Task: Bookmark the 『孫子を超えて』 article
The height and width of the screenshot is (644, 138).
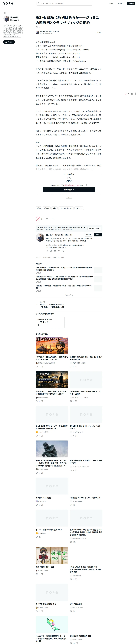Action: coord(76,401)
